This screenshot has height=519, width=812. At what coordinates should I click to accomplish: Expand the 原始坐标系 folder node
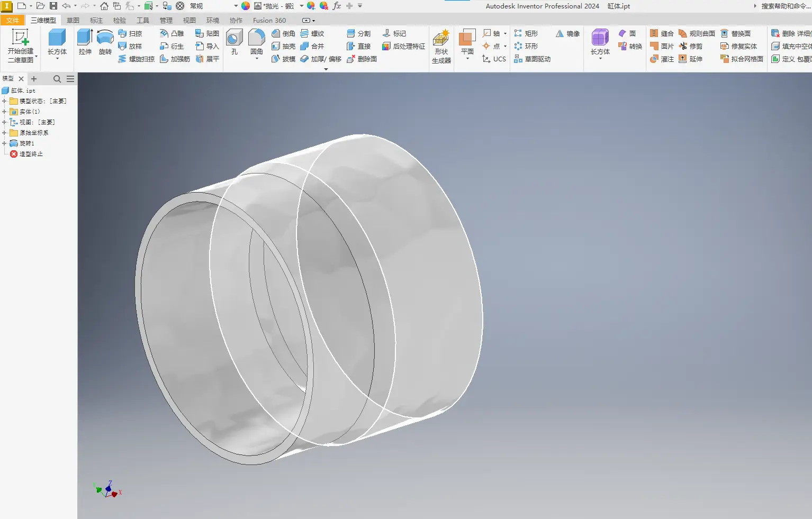(4, 133)
